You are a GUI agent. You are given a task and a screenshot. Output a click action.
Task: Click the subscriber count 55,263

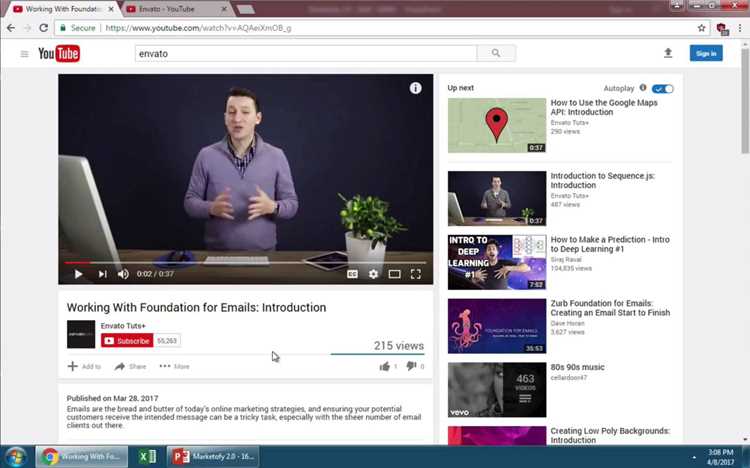(167, 341)
